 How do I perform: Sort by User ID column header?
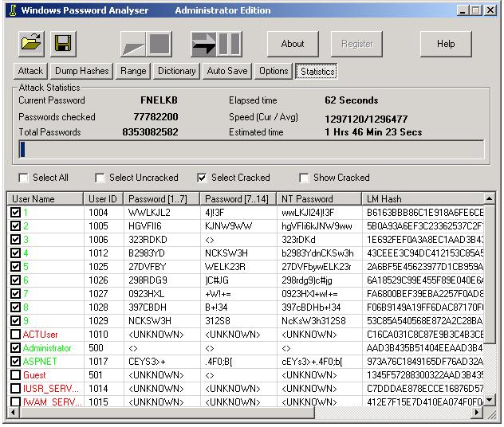(x=104, y=198)
